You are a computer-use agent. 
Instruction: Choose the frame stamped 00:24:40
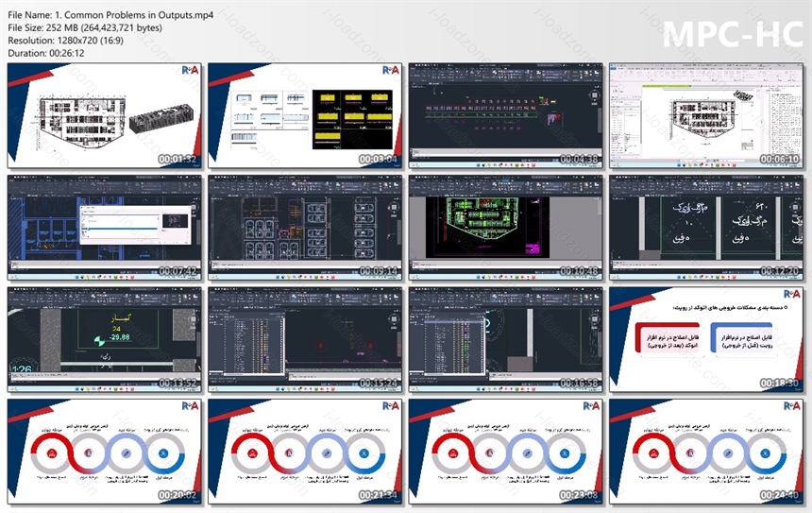pyautogui.click(x=706, y=452)
